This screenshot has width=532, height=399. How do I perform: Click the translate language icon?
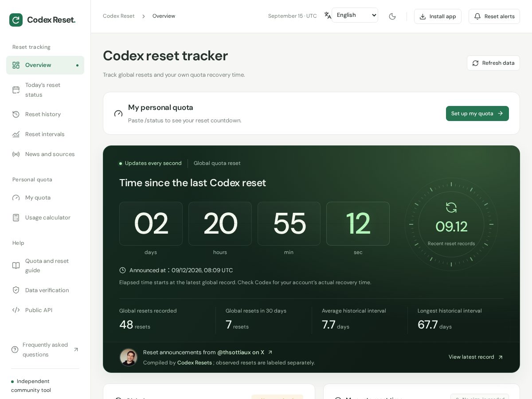coord(328,16)
